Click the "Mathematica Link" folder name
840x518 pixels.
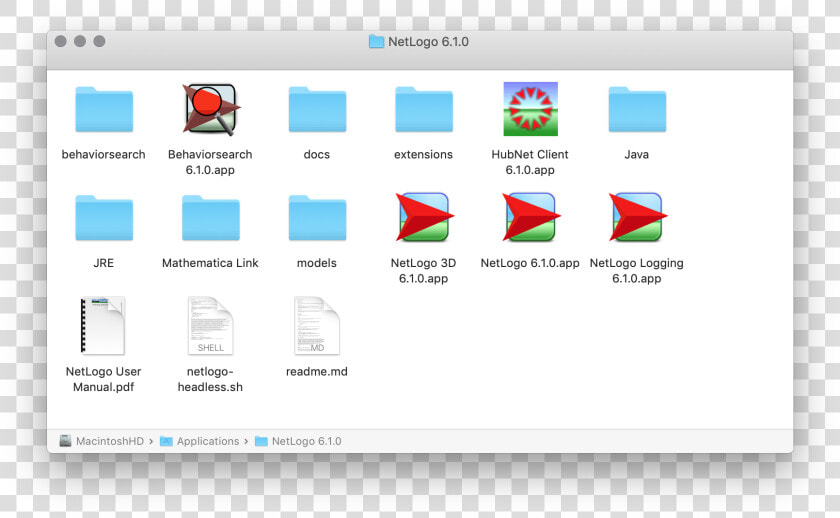(x=210, y=263)
